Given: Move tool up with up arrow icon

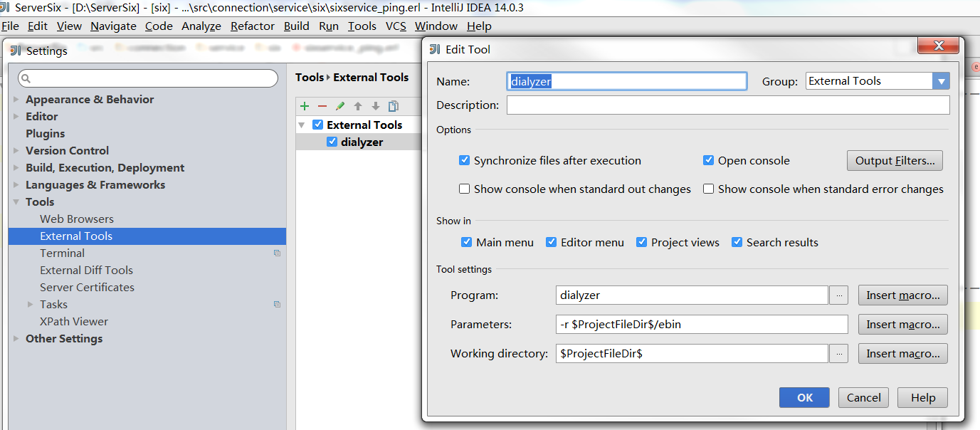Looking at the screenshot, I should (358, 106).
